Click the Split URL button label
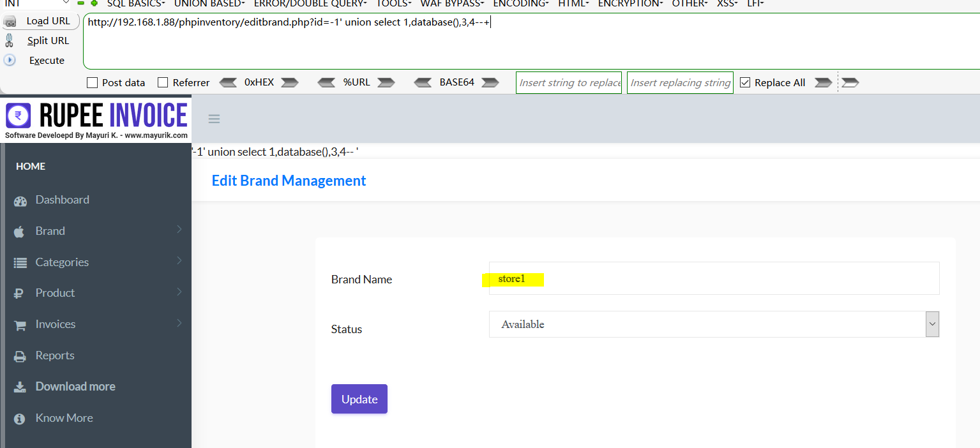This screenshot has height=448, width=980. tap(49, 41)
